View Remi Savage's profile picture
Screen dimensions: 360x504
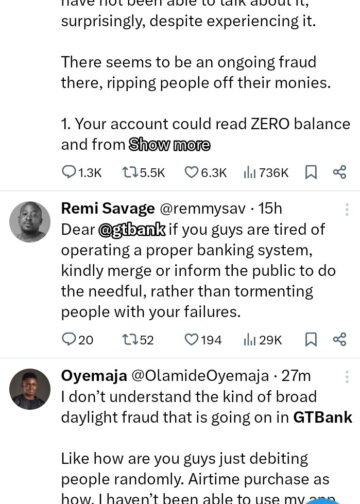[x=30, y=222]
